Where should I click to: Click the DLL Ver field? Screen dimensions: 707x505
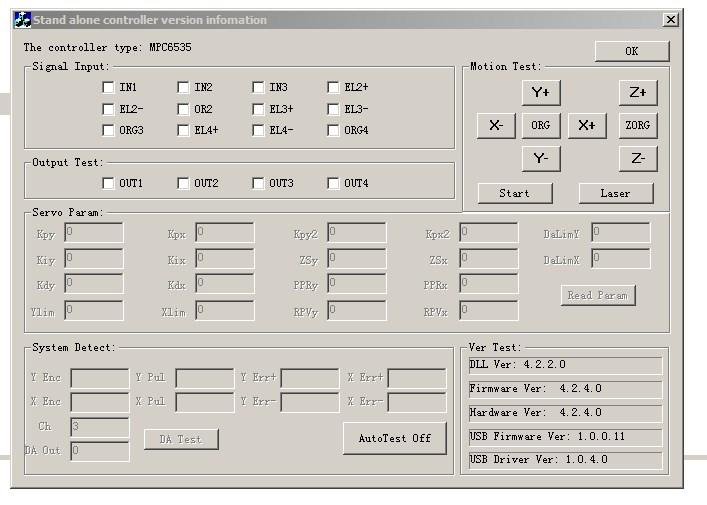[x=565, y=365]
